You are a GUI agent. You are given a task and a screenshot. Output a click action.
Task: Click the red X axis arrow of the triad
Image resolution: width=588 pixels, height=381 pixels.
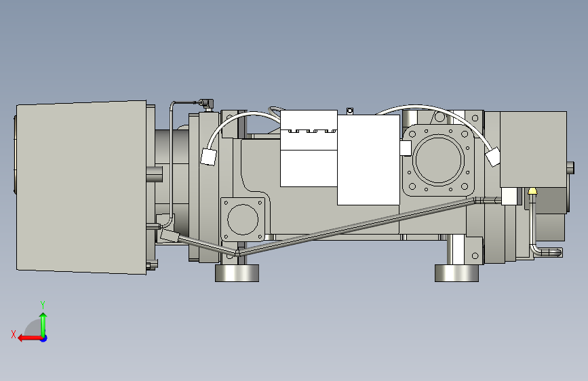point(30,338)
